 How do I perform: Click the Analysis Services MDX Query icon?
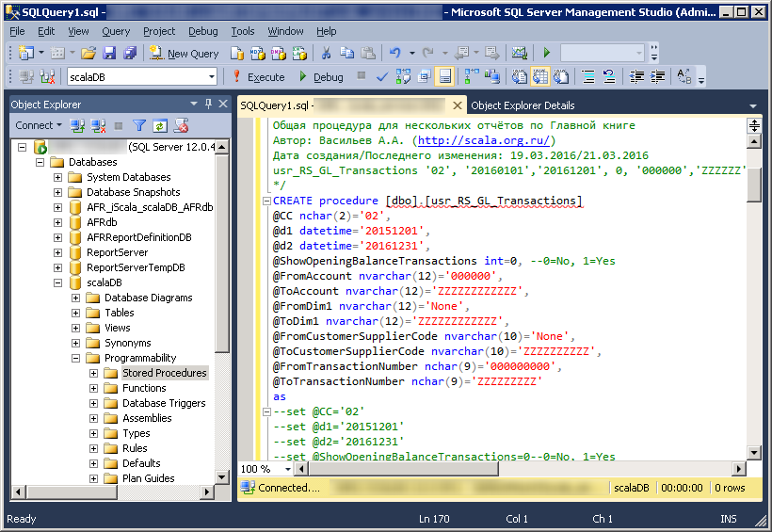[x=258, y=53]
